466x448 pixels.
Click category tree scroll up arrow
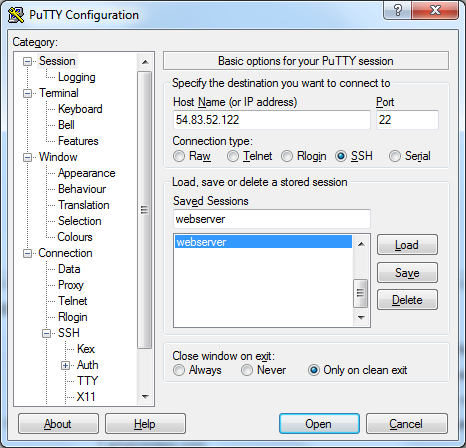(145, 62)
